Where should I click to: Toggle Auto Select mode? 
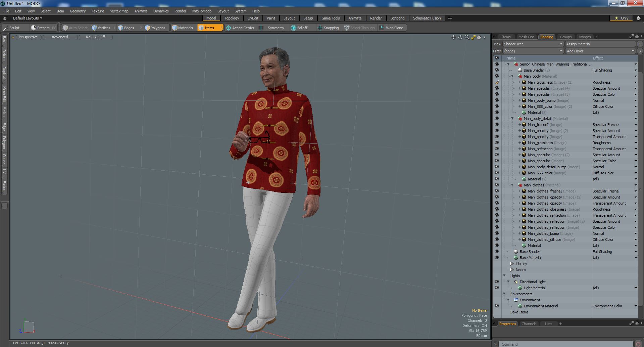coord(75,28)
